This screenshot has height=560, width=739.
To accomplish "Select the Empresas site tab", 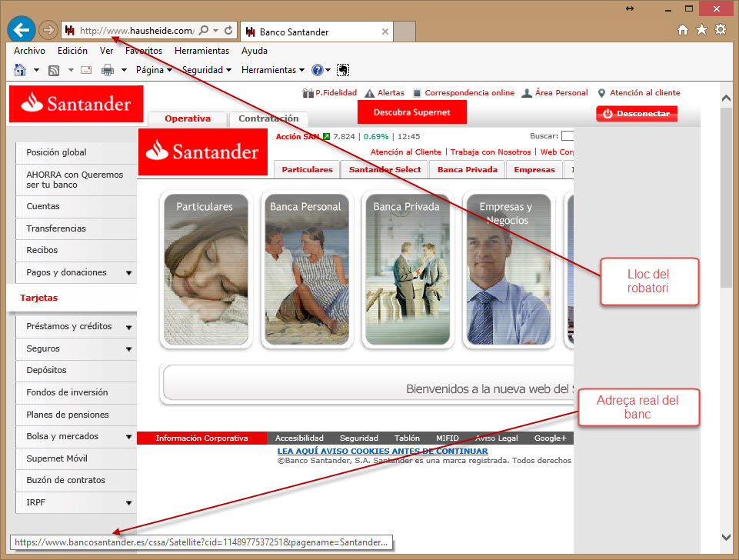I will coord(534,170).
